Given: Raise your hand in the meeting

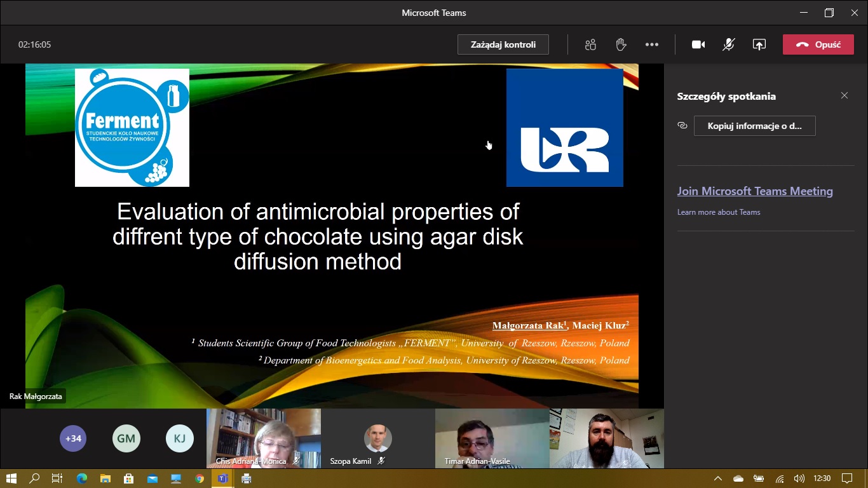Looking at the screenshot, I should click(x=621, y=44).
